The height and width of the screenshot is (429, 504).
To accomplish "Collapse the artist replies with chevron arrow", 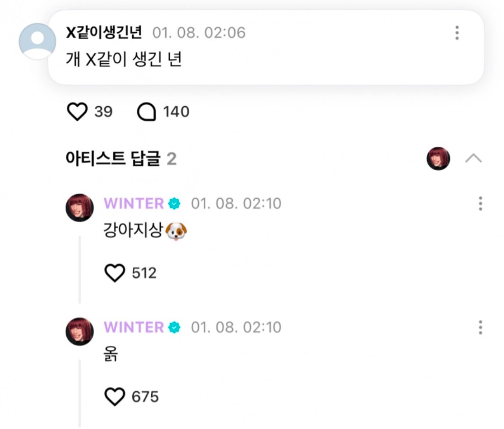I will 473,159.
